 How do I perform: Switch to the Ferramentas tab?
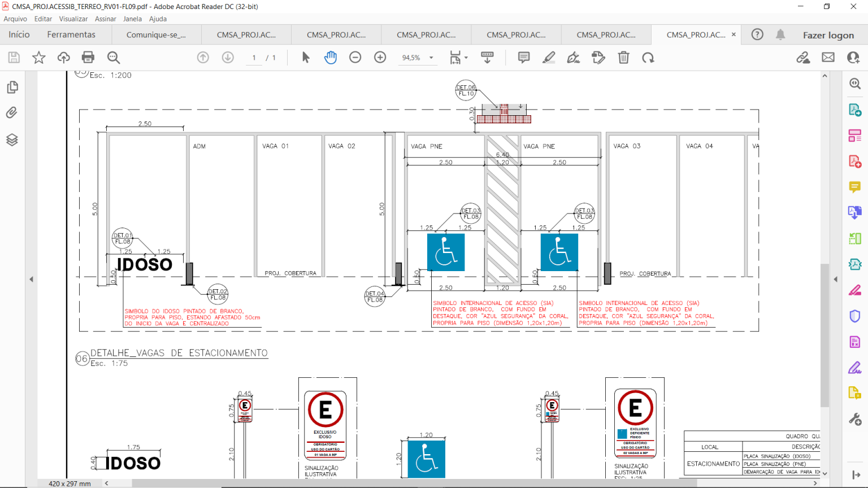point(71,34)
